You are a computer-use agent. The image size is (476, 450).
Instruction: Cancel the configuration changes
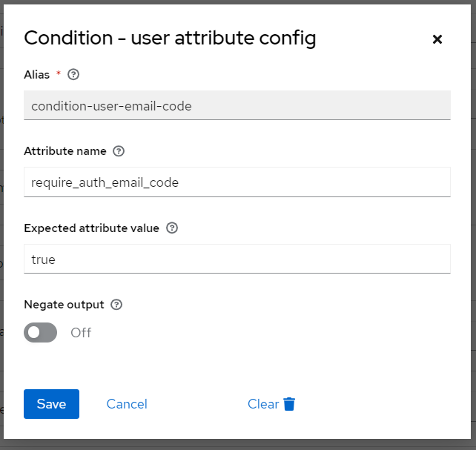point(127,404)
